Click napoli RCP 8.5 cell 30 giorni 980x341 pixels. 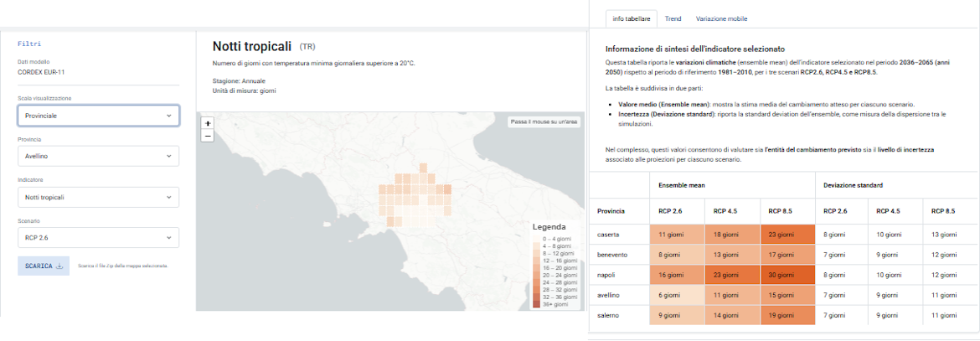click(787, 274)
